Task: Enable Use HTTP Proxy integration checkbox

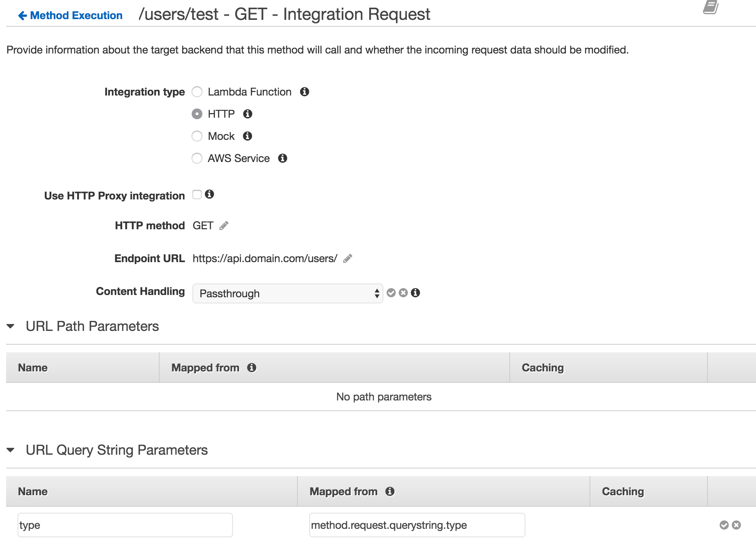Action: tap(197, 194)
